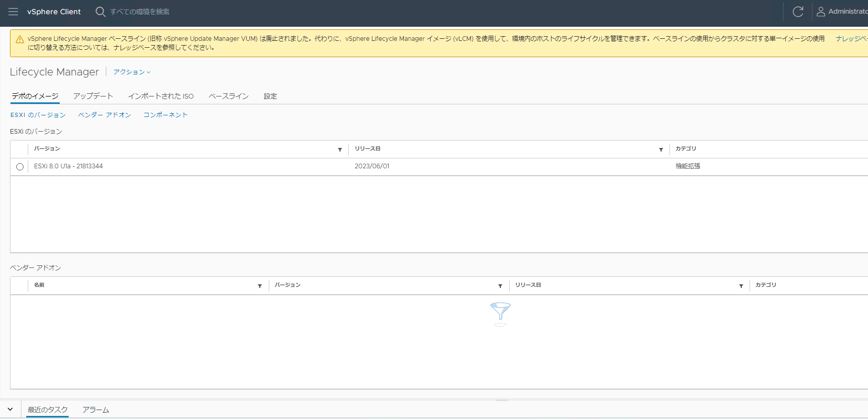The width and height of the screenshot is (868, 419).
Task: Refresh the vSphere Client view
Action: tap(798, 12)
